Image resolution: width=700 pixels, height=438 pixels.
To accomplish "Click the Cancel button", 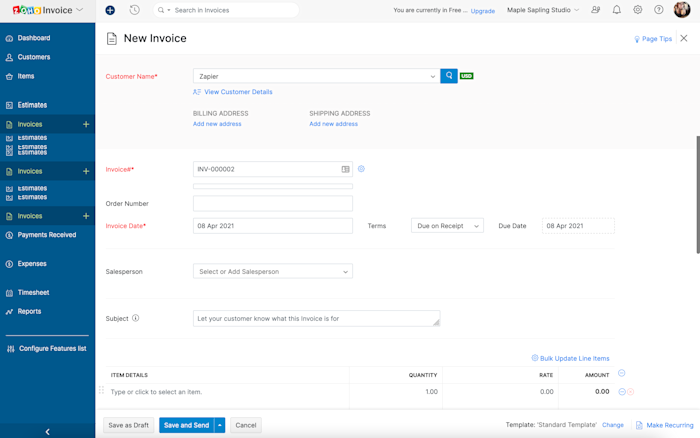I will [x=246, y=425].
